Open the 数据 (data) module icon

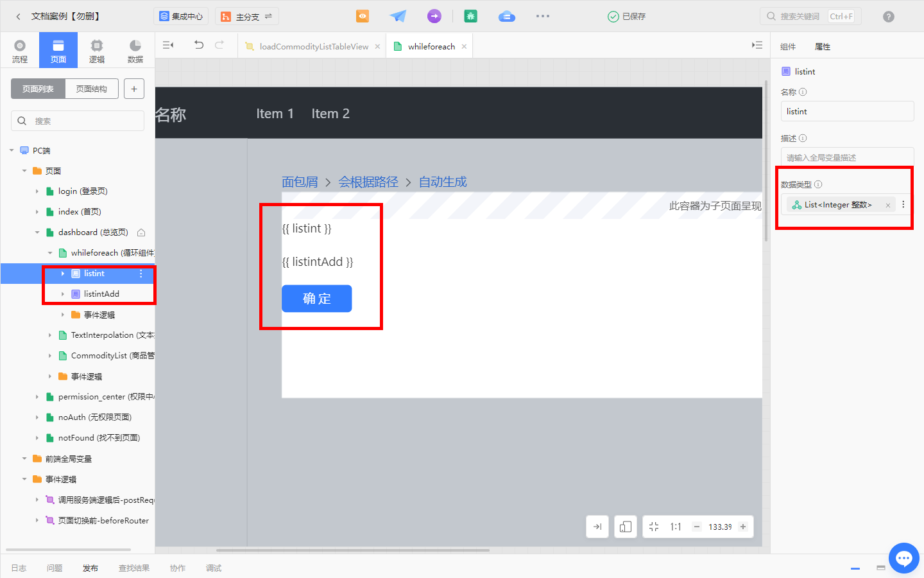134,49
